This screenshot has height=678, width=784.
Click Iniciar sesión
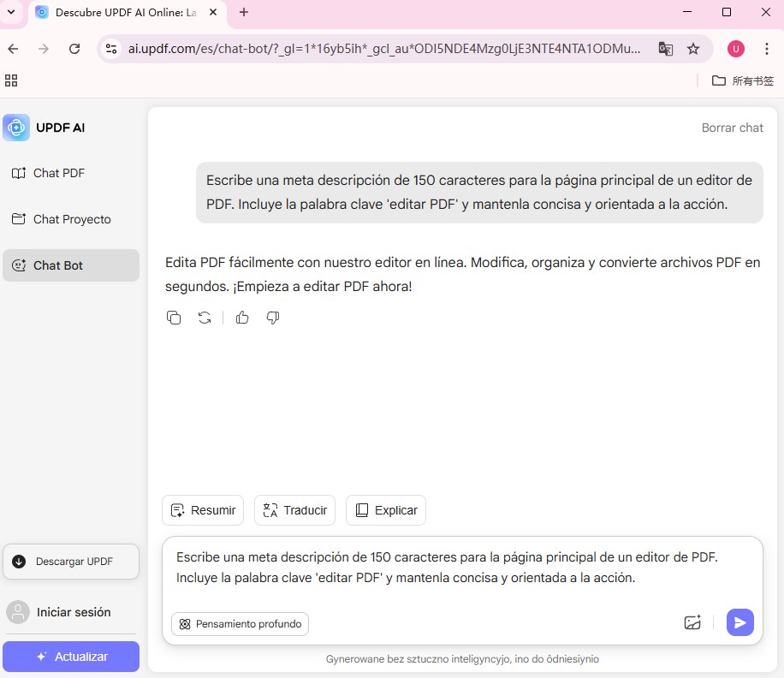point(59,612)
